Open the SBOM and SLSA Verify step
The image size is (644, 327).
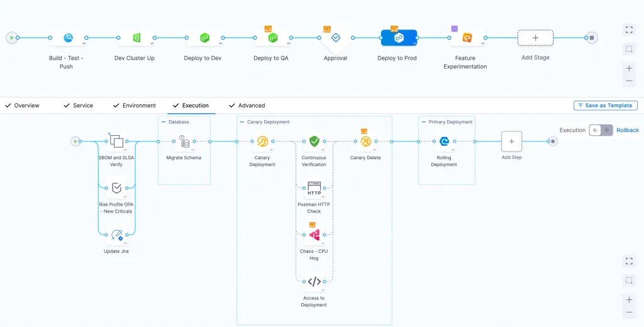(x=116, y=141)
